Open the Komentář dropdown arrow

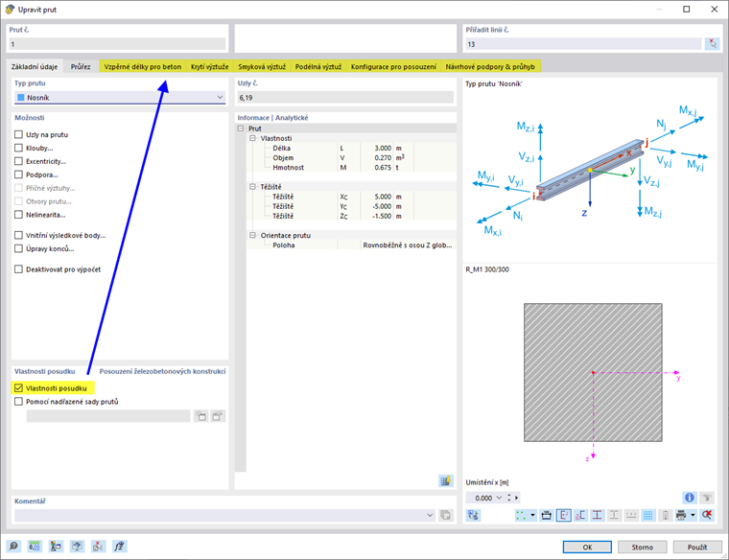430,515
